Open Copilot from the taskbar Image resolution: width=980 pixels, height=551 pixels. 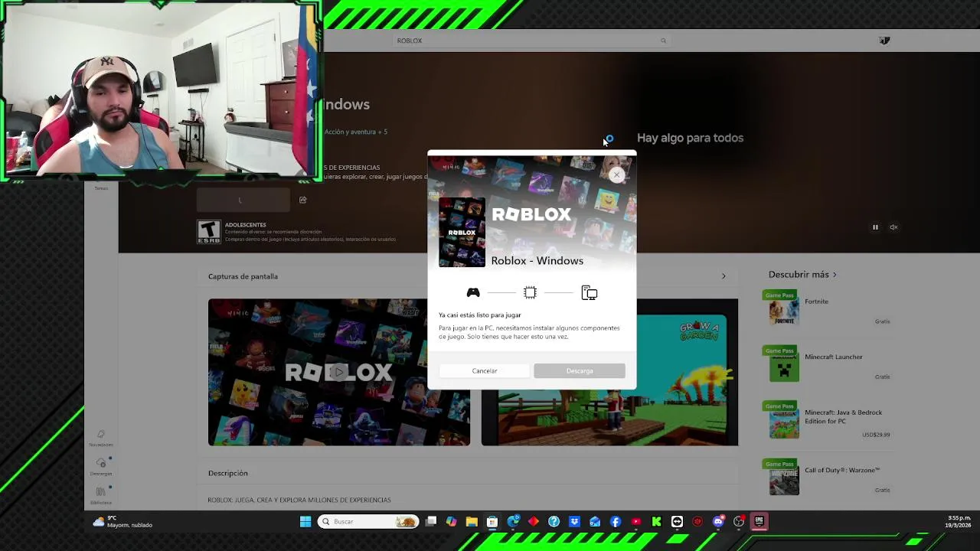click(x=452, y=522)
